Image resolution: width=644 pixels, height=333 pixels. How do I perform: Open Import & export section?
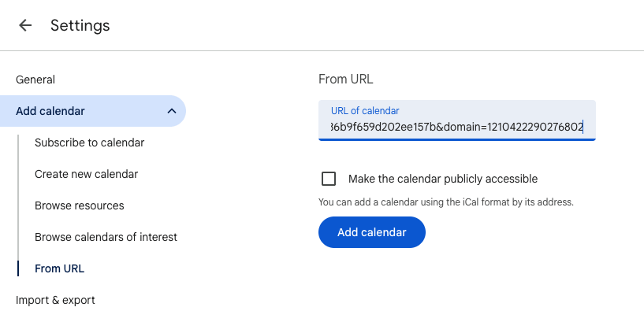tap(55, 300)
